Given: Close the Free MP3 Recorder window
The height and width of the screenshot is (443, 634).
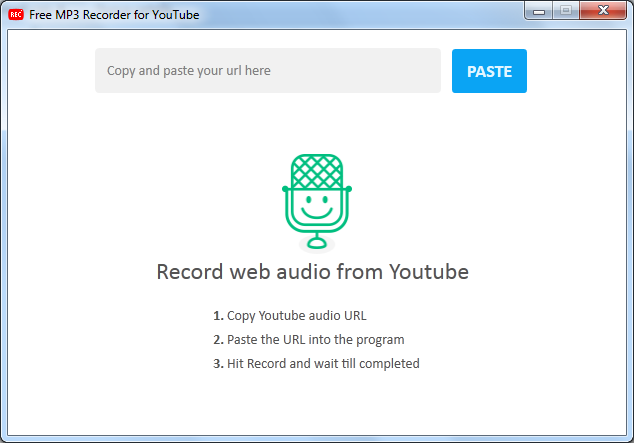Looking at the screenshot, I should (603, 11).
